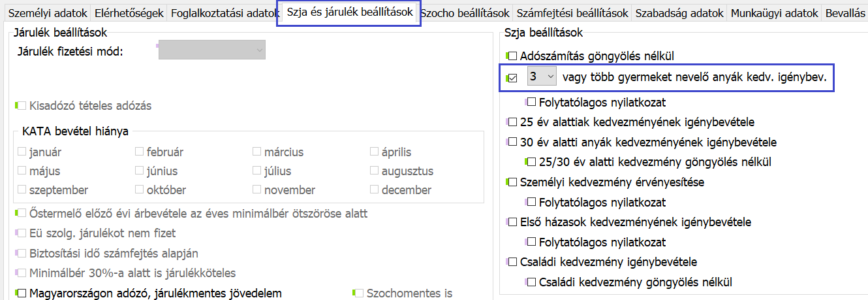Uncheck the mothers raising children allowance checkbox

coord(513,78)
